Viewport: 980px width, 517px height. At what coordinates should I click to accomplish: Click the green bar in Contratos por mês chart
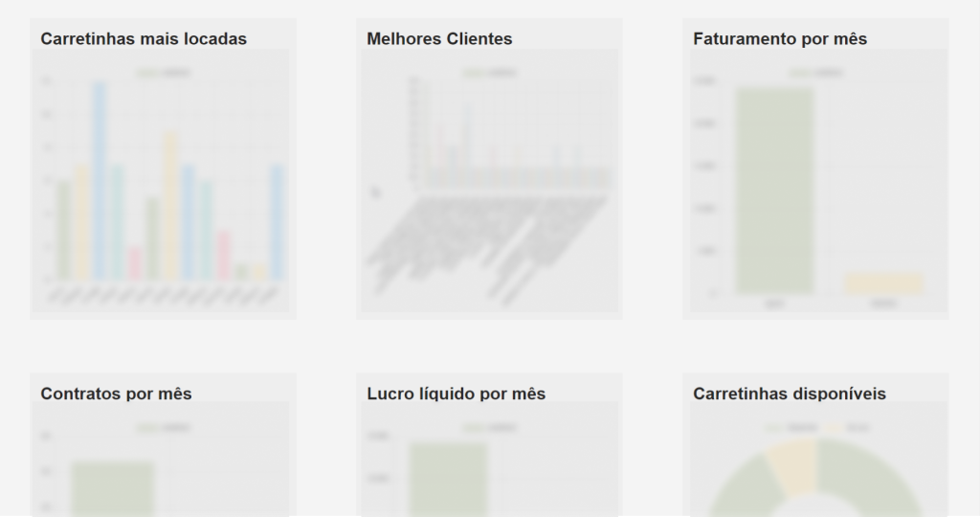[113, 489]
